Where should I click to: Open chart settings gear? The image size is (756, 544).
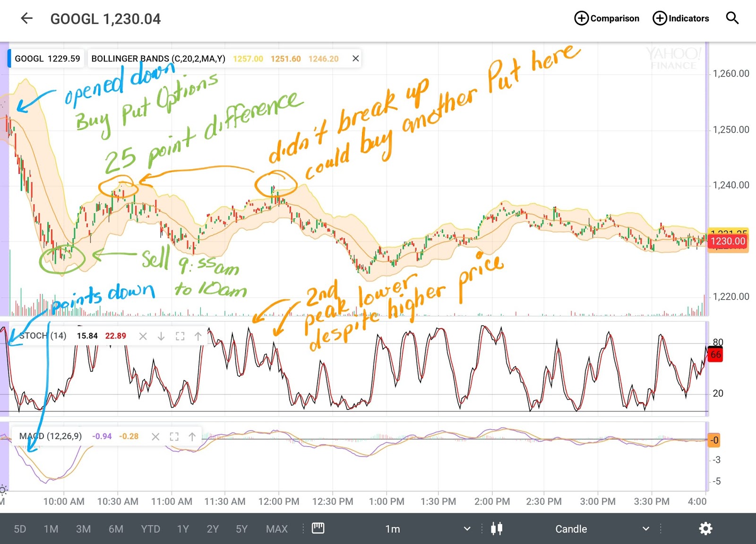coord(705,528)
